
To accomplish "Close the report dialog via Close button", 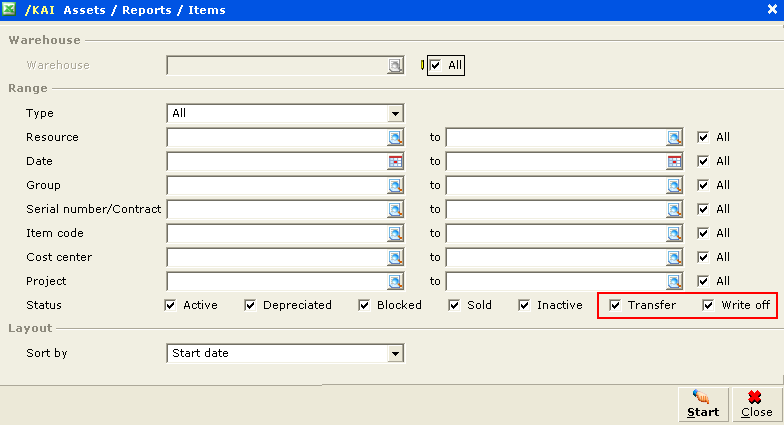I will [756, 404].
